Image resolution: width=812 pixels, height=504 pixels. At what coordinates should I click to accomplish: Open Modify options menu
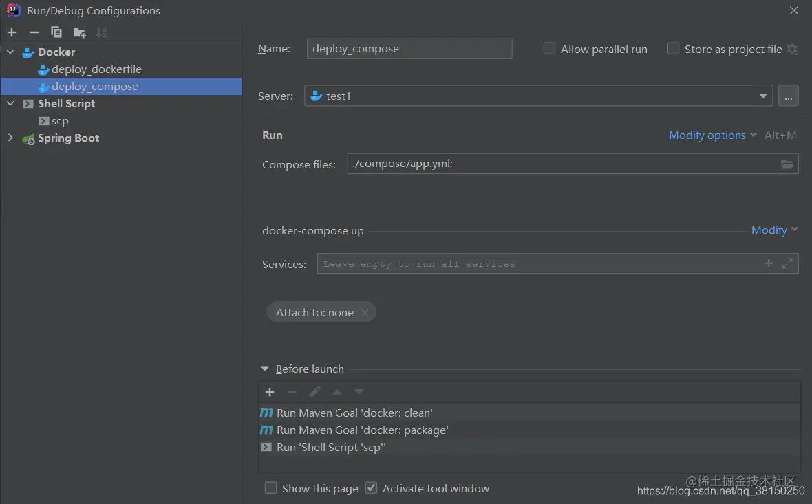[x=713, y=135]
